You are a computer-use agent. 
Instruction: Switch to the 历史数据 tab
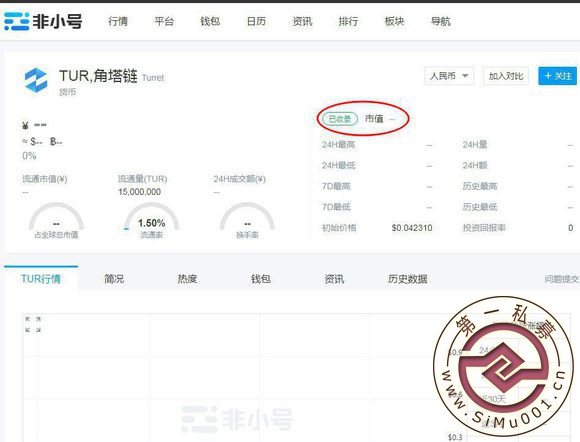(x=408, y=279)
